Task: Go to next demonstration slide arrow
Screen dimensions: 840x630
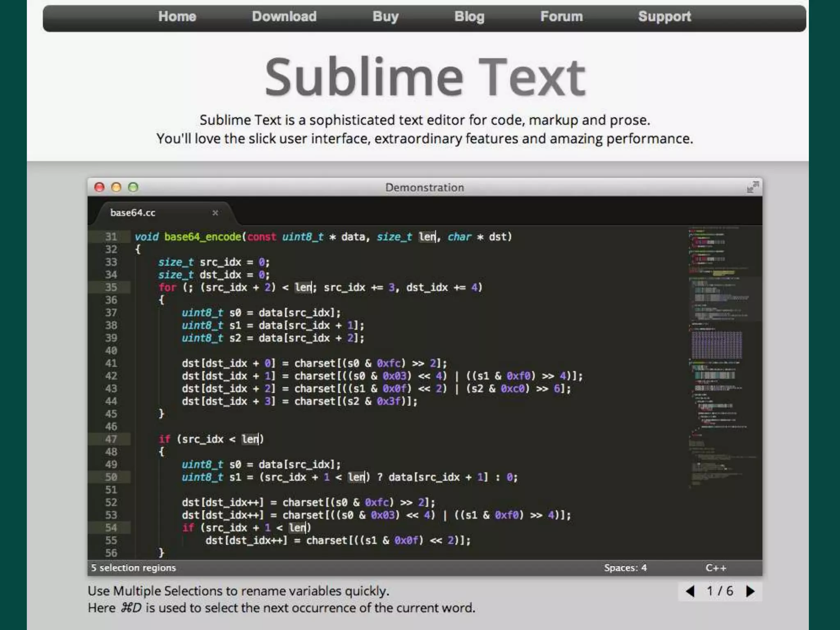Action: click(750, 591)
